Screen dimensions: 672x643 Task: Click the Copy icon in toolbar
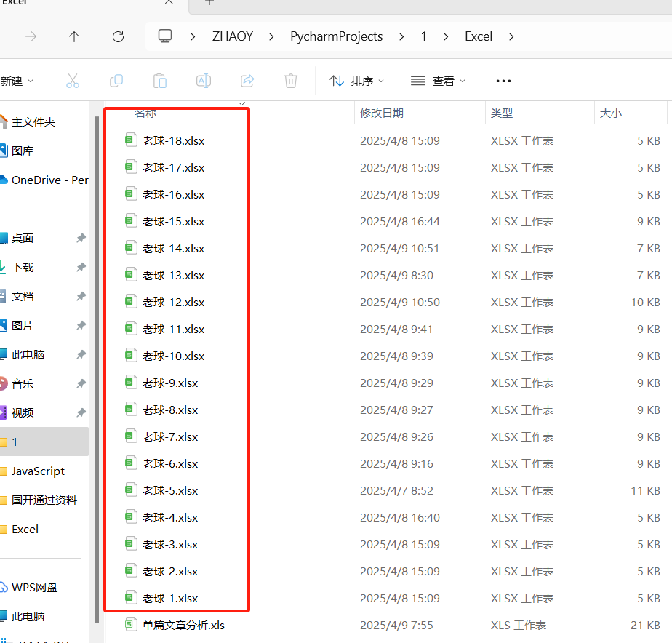[x=116, y=81]
